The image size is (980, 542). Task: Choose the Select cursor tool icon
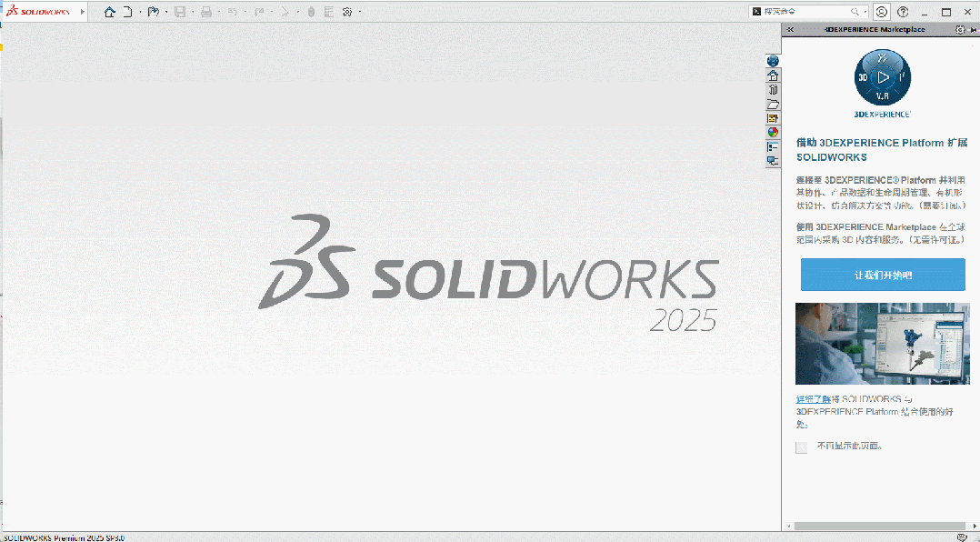[x=285, y=11]
